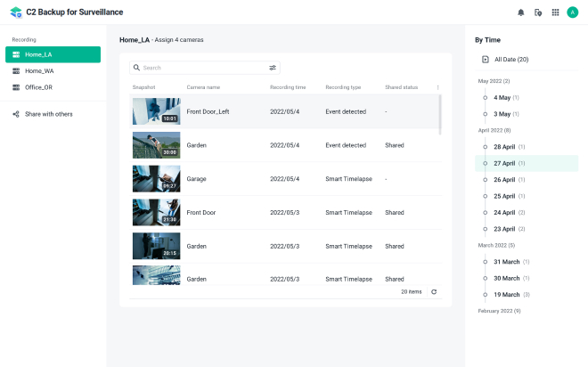588x367 pixels.
Task: Click into the Search input field
Action: pos(200,68)
